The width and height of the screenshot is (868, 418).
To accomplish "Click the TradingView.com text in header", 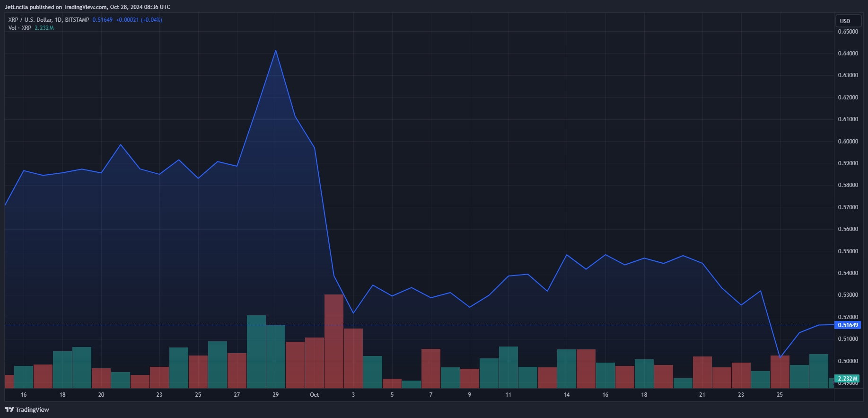I will pos(85,7).
